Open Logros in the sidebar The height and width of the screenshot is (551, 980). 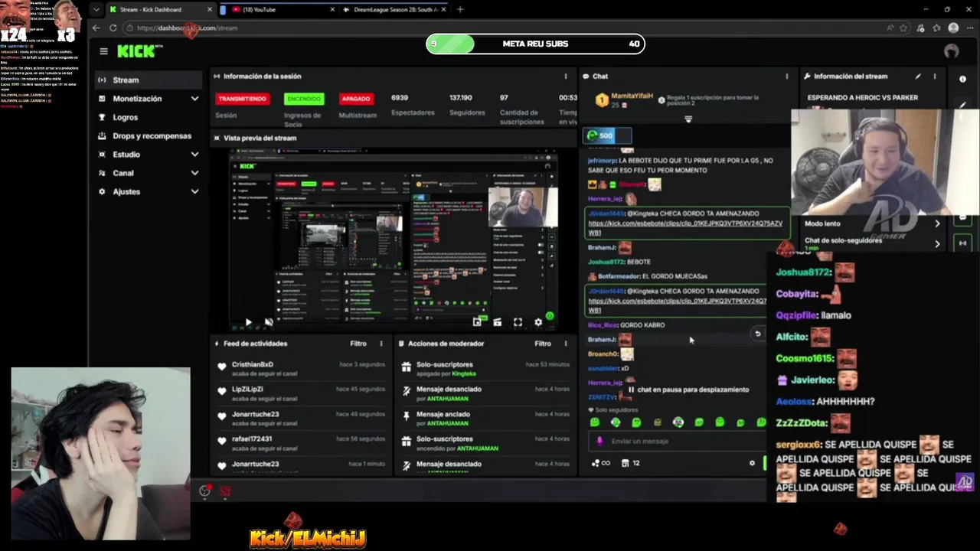[x=126, y=117]
